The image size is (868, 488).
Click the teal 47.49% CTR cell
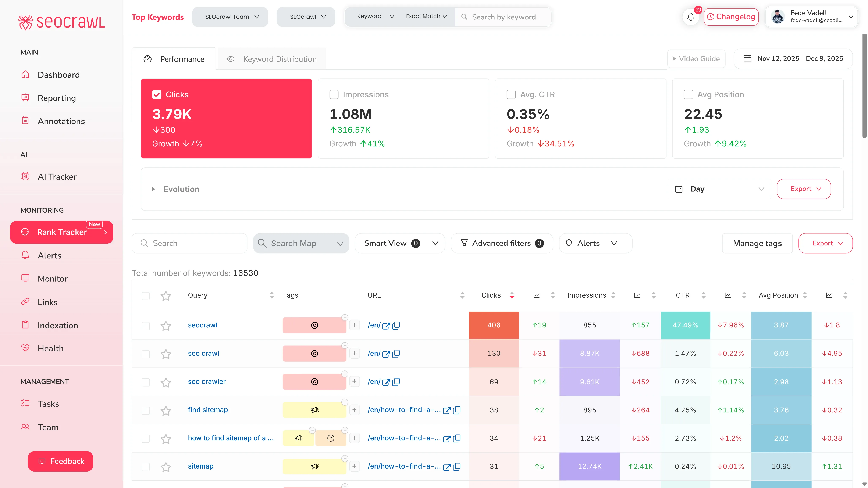pyautogui.click(x=685, y=325)
